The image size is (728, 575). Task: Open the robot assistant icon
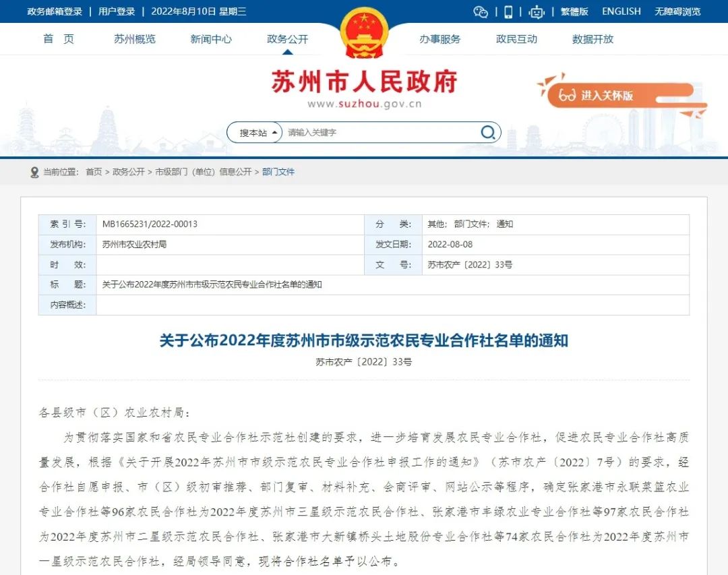tap(537, 11)
